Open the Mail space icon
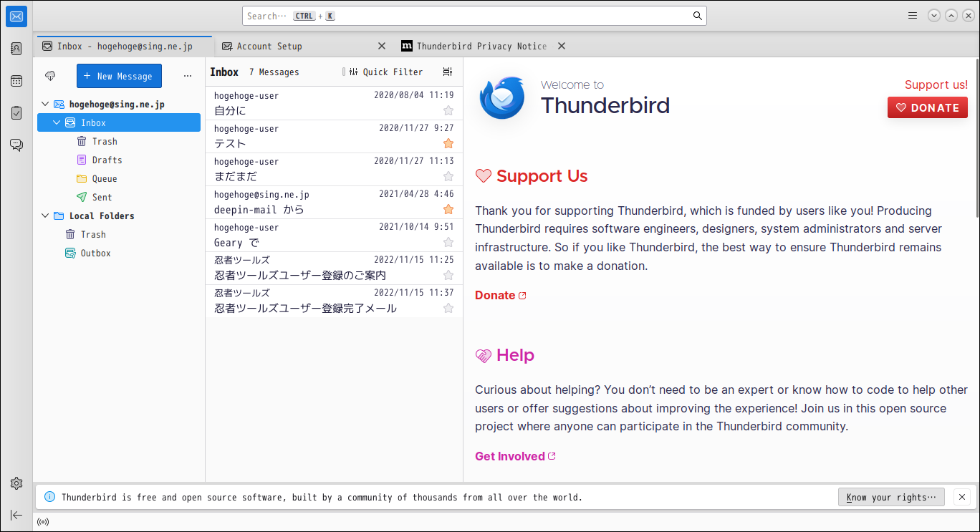This screenshot has width=980, height=532. [16, 16]
